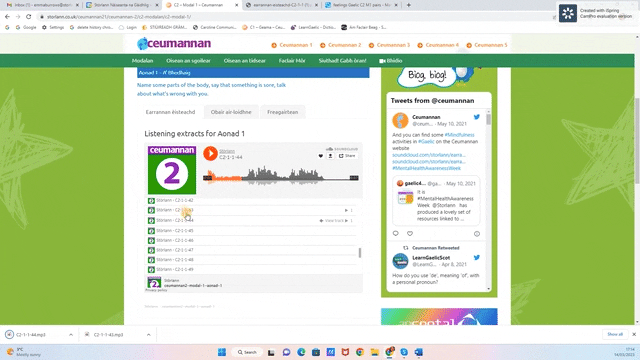Open View track link on row C2-1-1-44
Image resolution: width=640 pixels, height=360 pixels.
334,221
